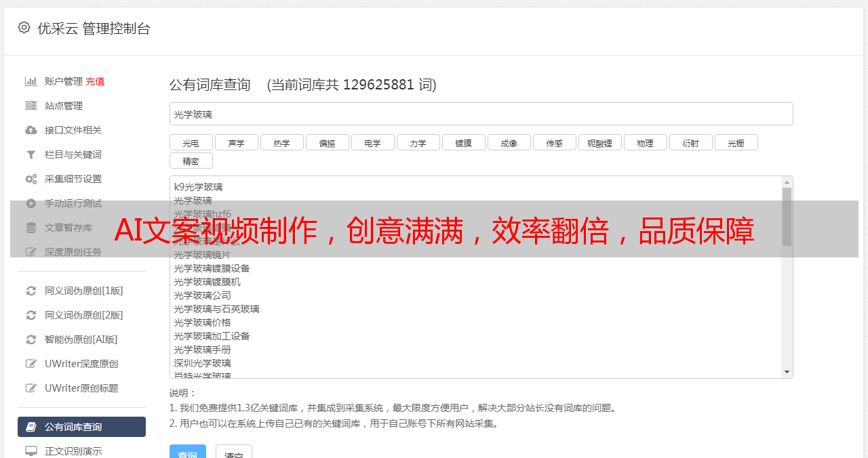
Task: Select the 成像 tag button
Action: click(509, 142)
